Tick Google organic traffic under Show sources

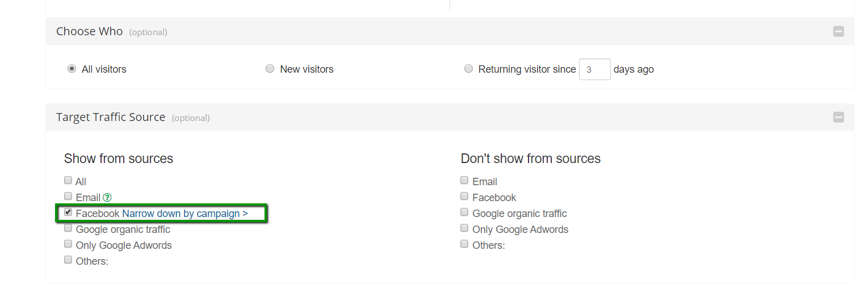[x=68, y=228]
